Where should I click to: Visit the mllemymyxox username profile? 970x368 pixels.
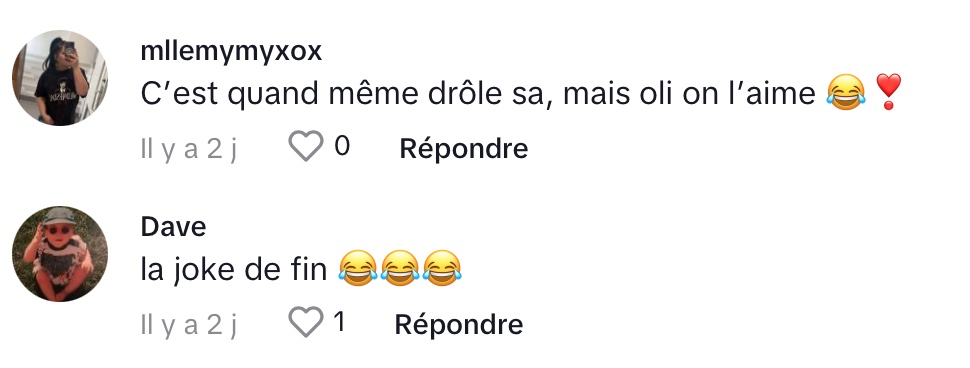point(231,51)
